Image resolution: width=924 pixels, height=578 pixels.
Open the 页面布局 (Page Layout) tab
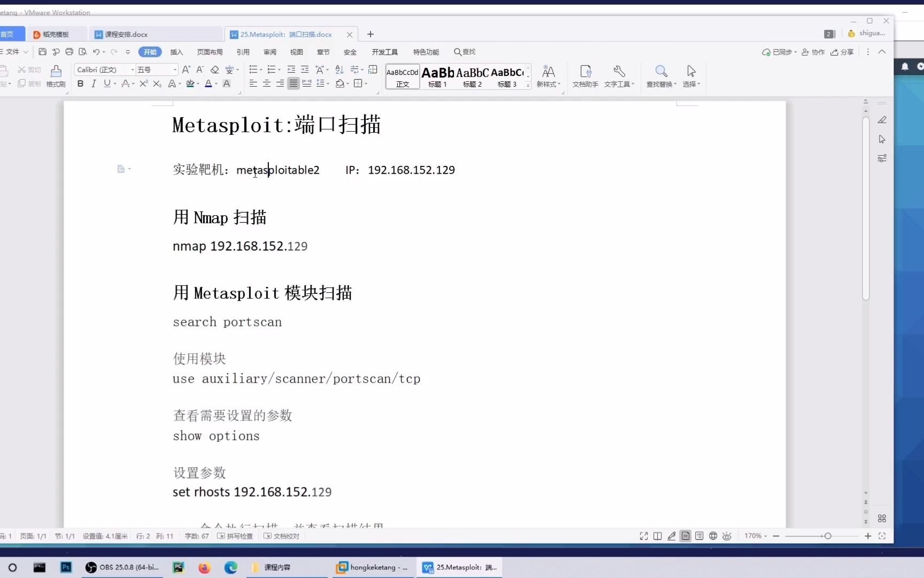210,52
